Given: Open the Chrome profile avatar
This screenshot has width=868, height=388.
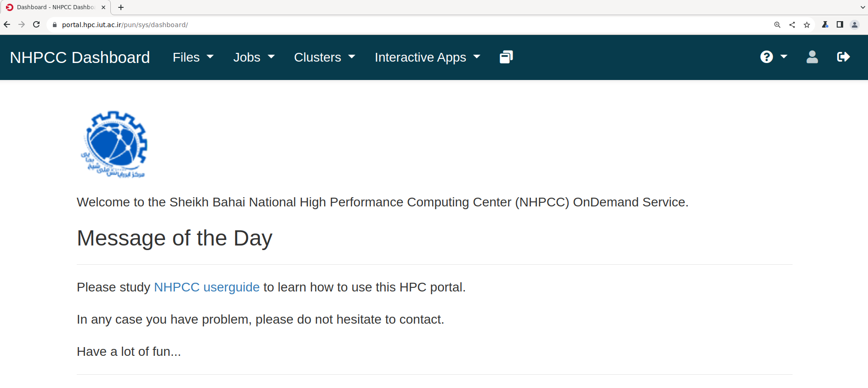Looking at the screenshot, I should click(x=855, y=25).
